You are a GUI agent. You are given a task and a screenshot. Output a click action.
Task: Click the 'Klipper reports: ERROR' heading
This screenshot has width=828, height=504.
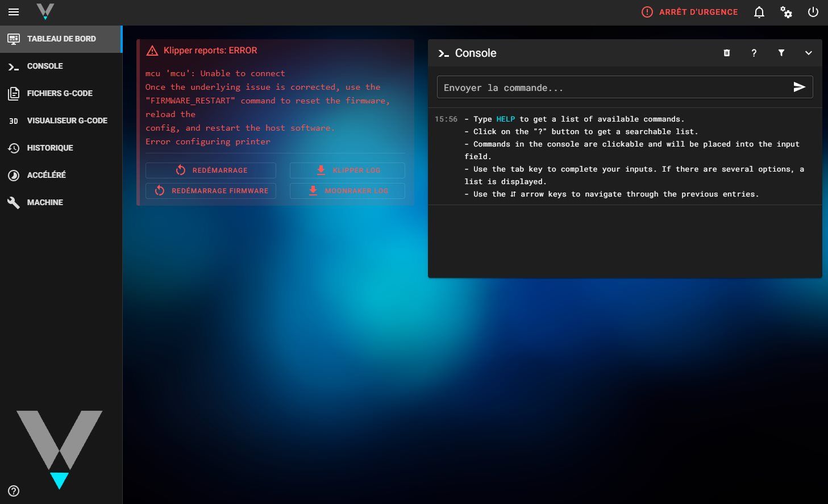[x=210, y=51]
